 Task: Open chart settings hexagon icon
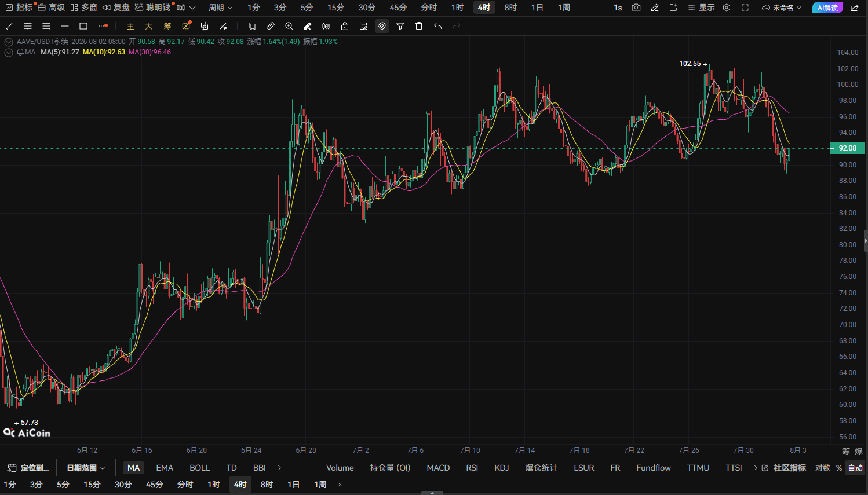pyautogui.click(x=727, y=8)
